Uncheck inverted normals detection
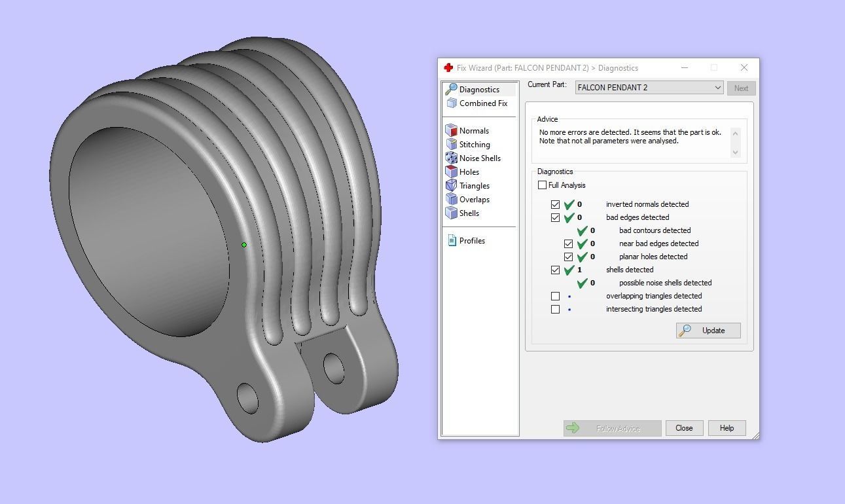Image resolution: width=845 pixels, height=504 pixels. [555, 204]
